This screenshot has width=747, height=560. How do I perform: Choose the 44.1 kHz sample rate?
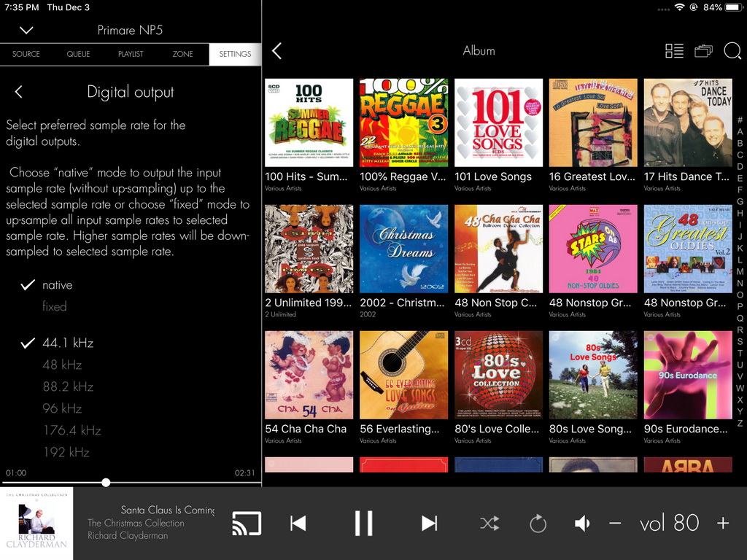[68, 343]
